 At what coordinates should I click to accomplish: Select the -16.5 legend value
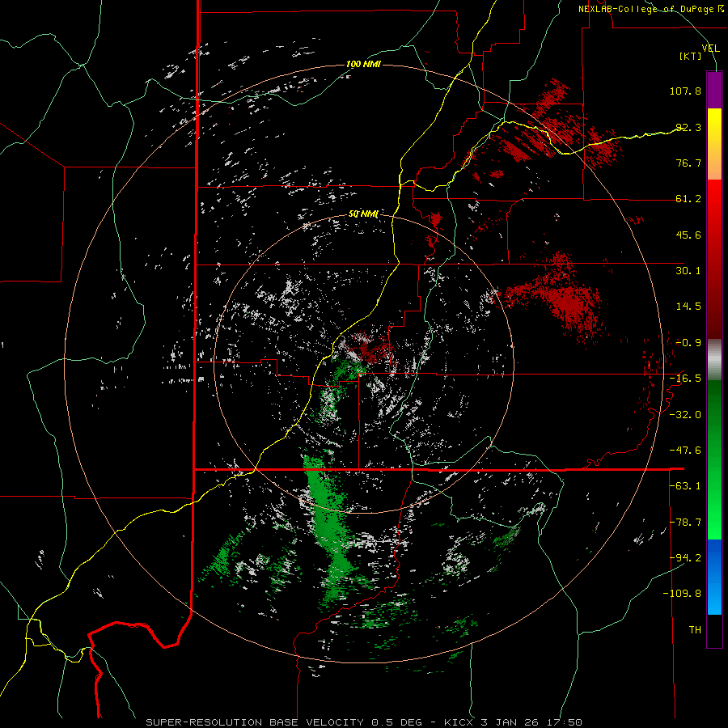685,379
